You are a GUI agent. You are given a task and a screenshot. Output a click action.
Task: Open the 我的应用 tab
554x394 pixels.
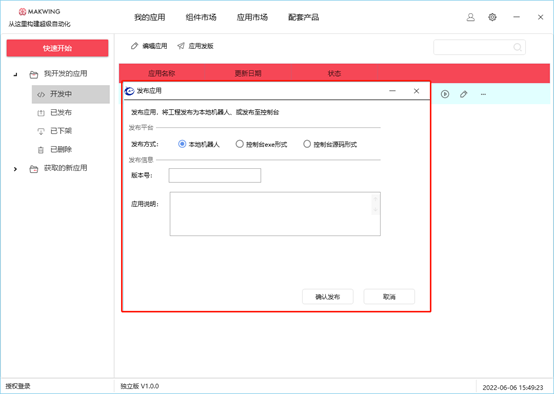pos(150,17)
